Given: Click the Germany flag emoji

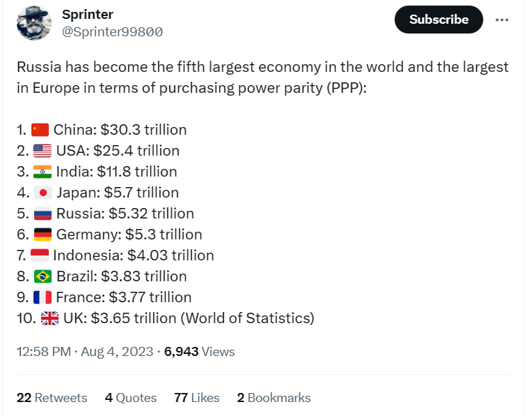Looking at the screenshot, I should pyautogui.click(x=43, y=235).
